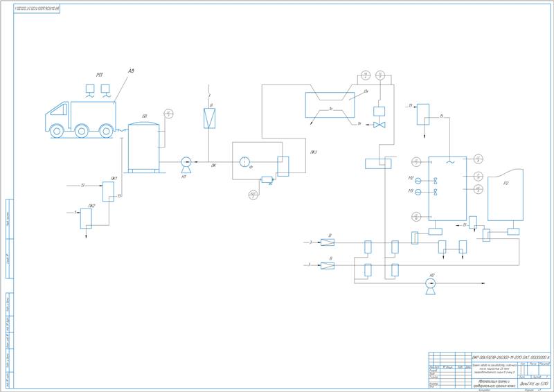Click the АВ leader label near truck
Viewport: 554px width, 392px height.
(131, 71)
